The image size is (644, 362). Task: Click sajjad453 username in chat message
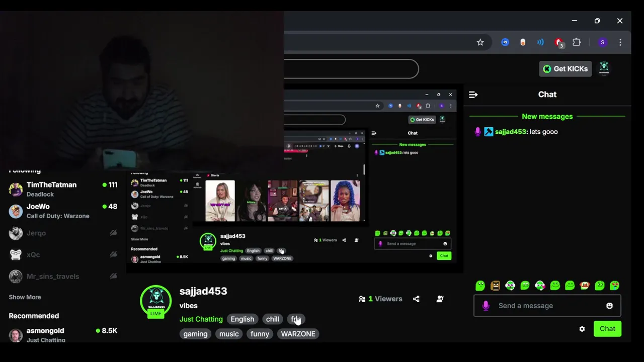pyautogui.click(x=511, y=132)
